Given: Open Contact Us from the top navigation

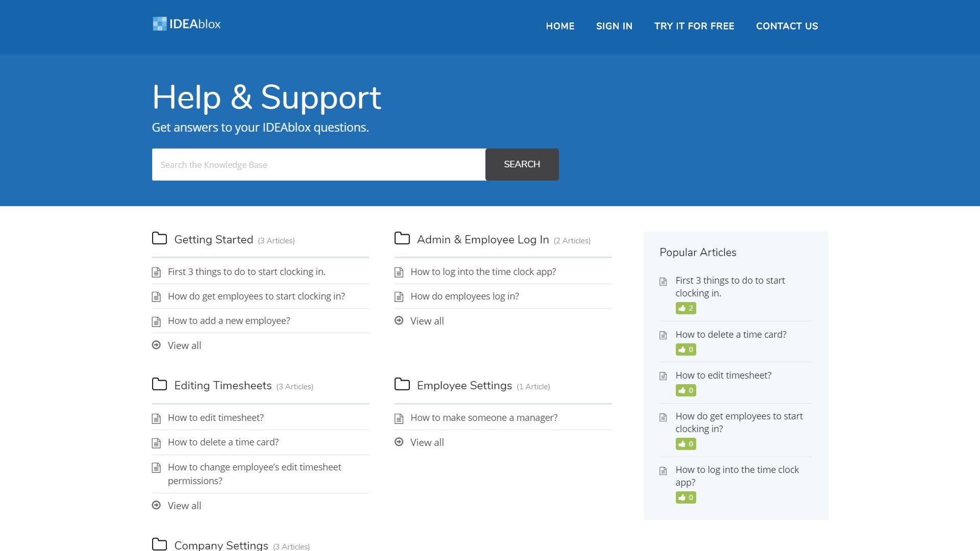Looking at the screenshot, I should click(787, 26).
